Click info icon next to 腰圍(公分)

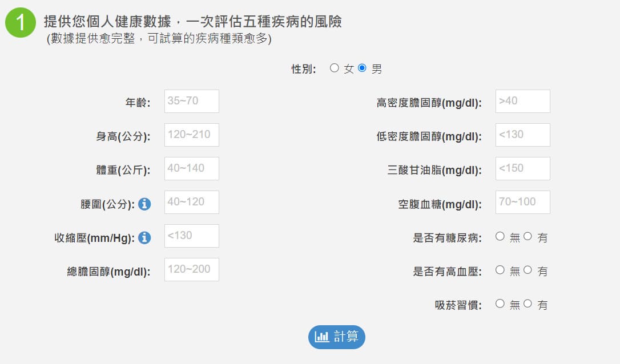[x=144, y=204]
